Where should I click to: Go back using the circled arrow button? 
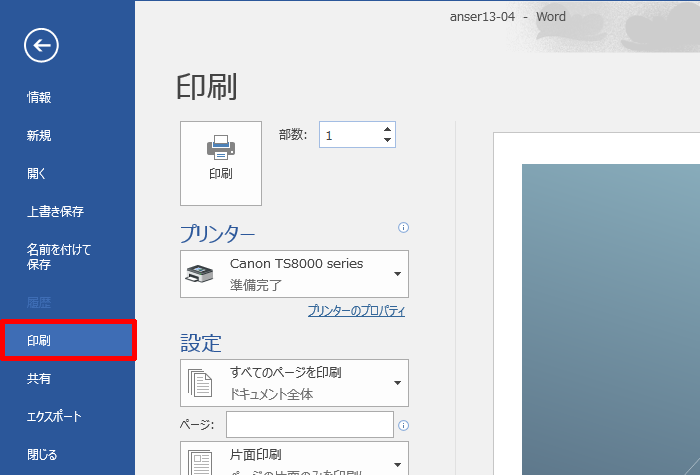(x=41, y=46)
